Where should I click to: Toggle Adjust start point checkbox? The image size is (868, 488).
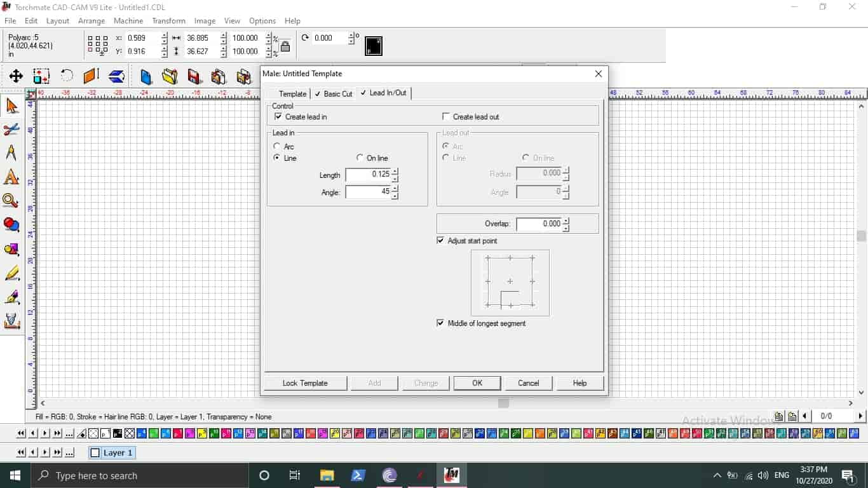click(x=440, y=241)
